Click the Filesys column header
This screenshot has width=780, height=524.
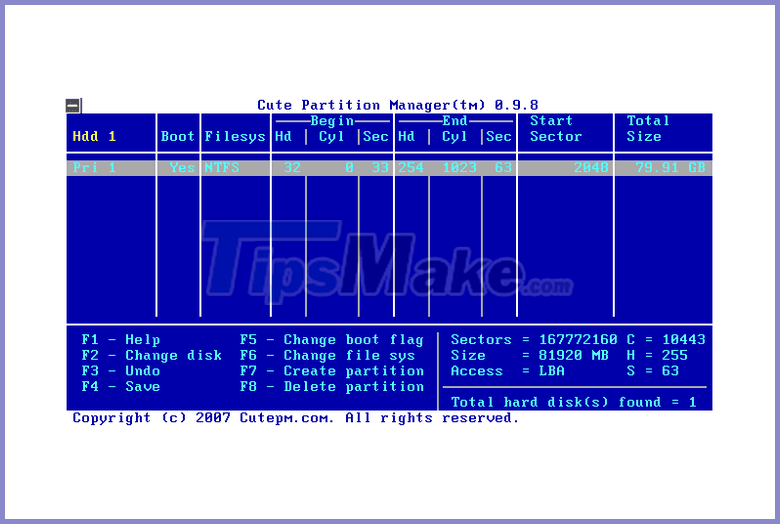pyautogui.click(x=235, y=137)
